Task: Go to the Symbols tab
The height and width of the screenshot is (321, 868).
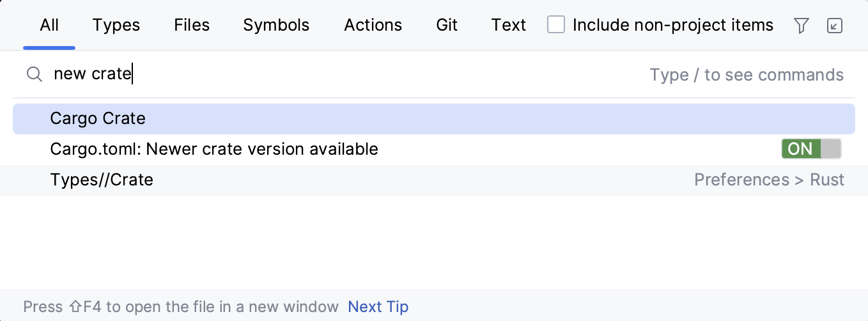Action: (x=276, y=26)
